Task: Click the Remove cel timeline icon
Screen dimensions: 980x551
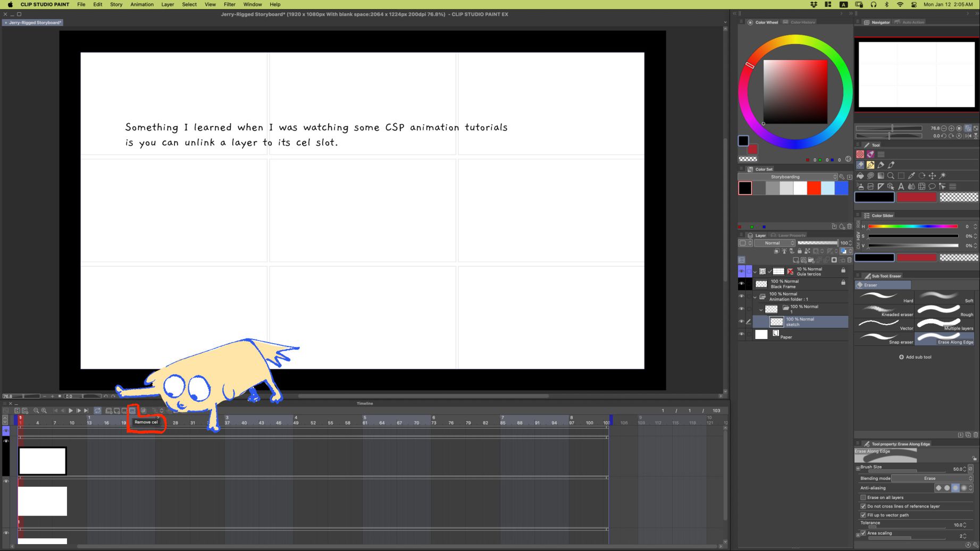Action: pos(132,411)
